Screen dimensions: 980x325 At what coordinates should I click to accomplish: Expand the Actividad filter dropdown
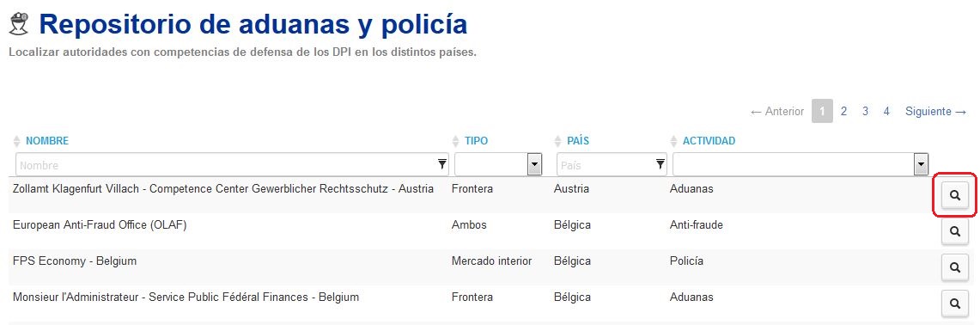click(x=921, y=164)
